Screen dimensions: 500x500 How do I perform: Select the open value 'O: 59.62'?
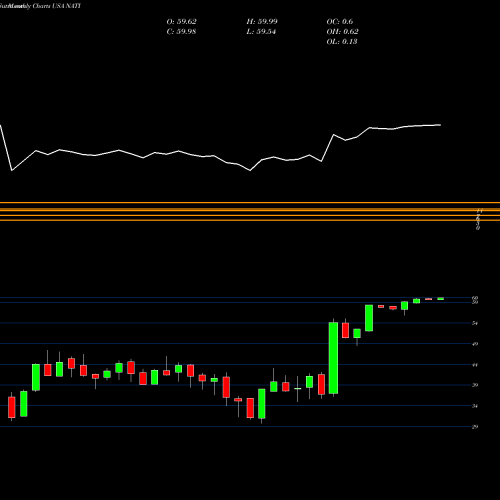tap(181, 22)
